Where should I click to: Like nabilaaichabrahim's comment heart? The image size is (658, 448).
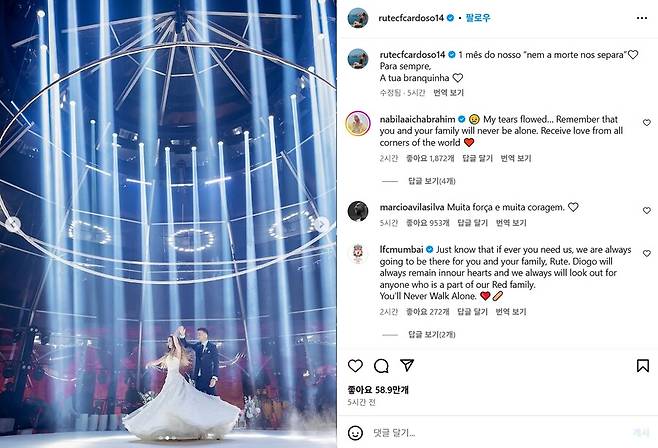pyautogui.click(x=647, y=122)
